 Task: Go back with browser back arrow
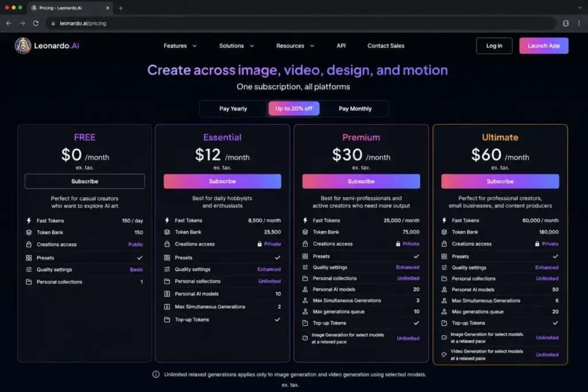[x=9, y=23]
